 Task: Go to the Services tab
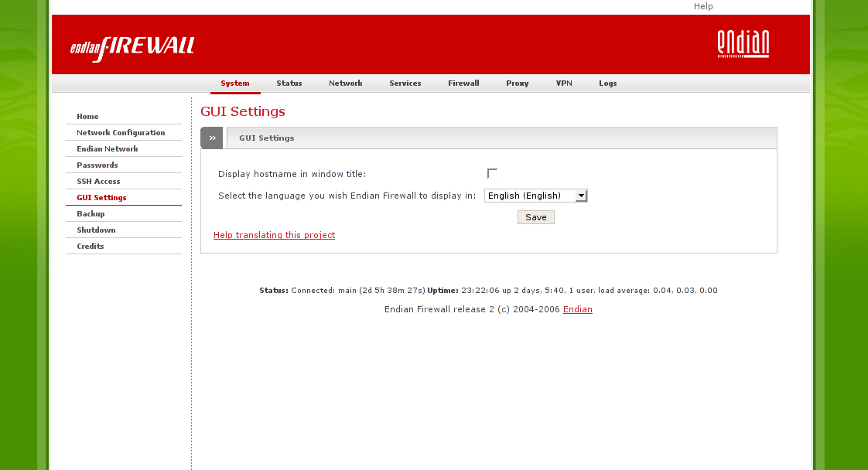[x=405, y=83]
